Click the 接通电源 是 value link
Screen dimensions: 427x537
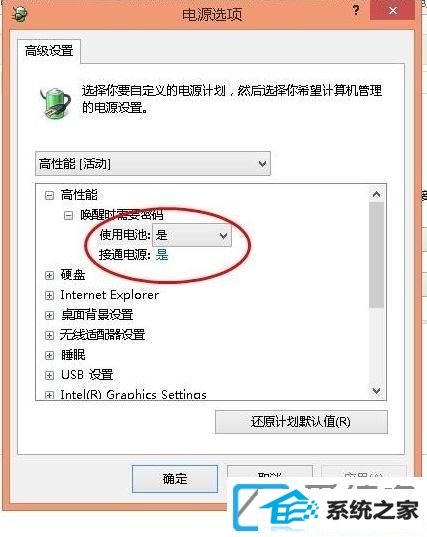click(x=162, y=255)
